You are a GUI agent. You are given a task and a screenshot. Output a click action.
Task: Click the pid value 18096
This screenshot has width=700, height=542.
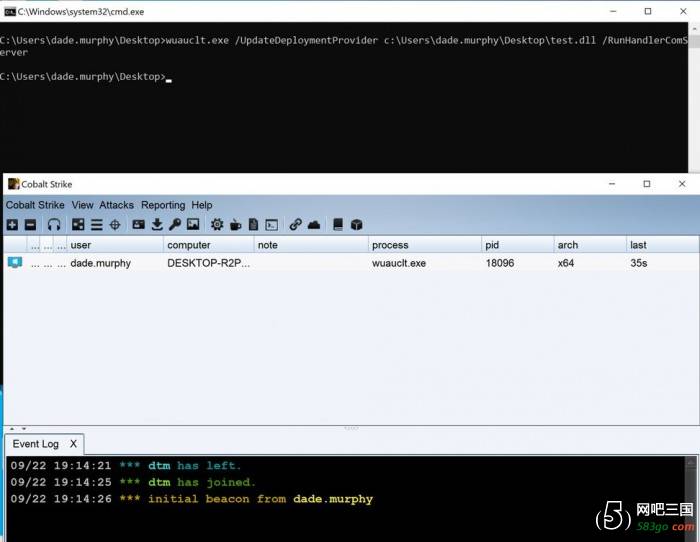[x=500, y=263]
